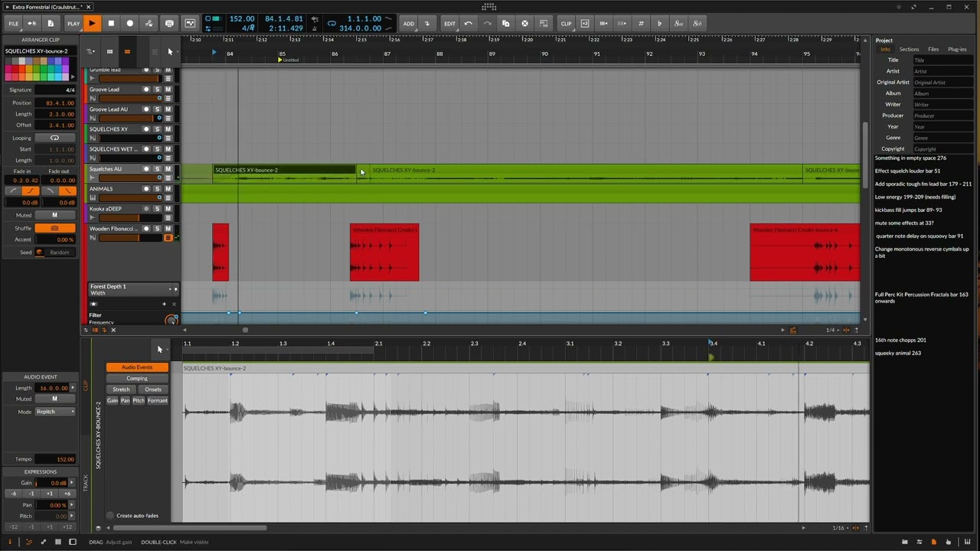Screen dimensions: 980x551
Task: Toggle the clip Looping button
Action: [54, 139]
